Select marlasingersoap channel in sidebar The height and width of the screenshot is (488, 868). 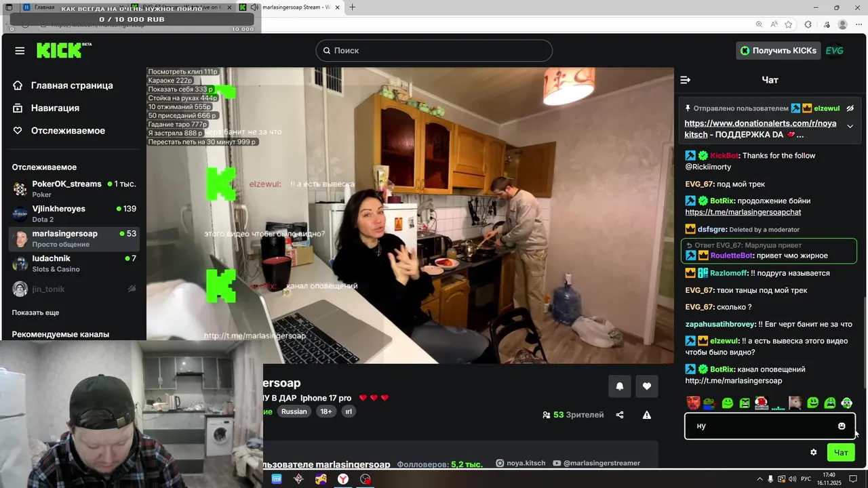pos(75,239)
